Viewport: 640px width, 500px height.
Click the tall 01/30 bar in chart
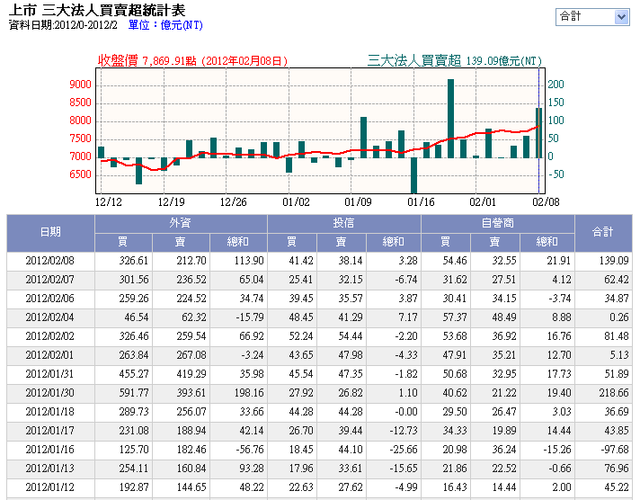coord(451,118)
